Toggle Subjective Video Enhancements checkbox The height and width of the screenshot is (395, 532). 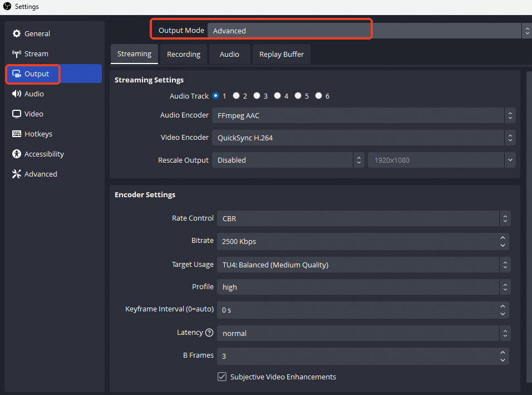pos(222,377)
